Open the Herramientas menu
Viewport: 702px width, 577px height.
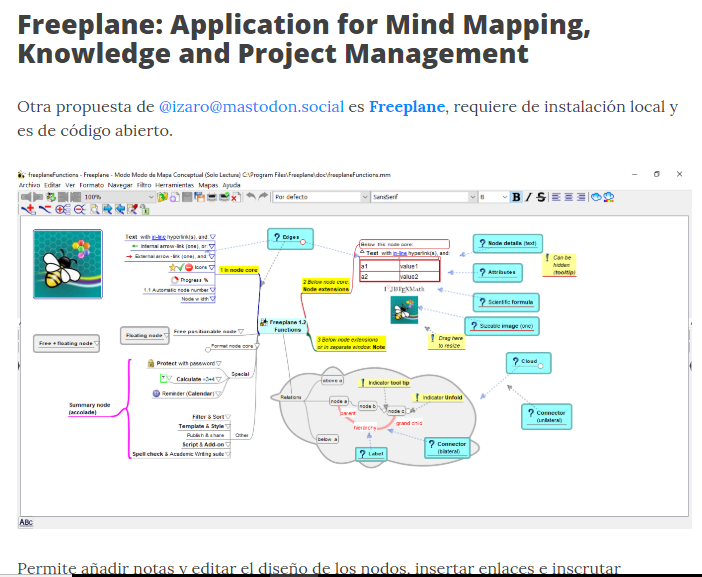click(x=175, y=185)
